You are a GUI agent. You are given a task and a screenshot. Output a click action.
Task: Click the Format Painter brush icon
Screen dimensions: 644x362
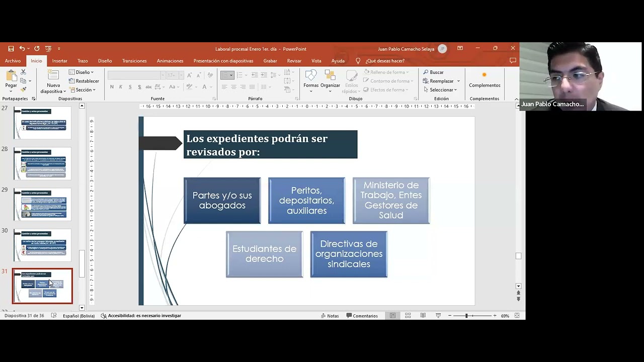point(23,89)
